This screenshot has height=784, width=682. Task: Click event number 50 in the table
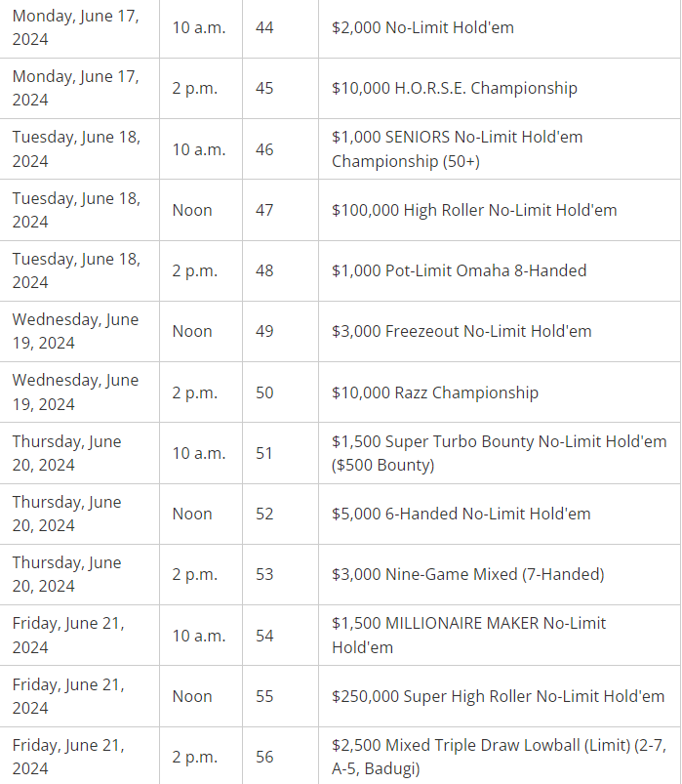tap(264, 392)
